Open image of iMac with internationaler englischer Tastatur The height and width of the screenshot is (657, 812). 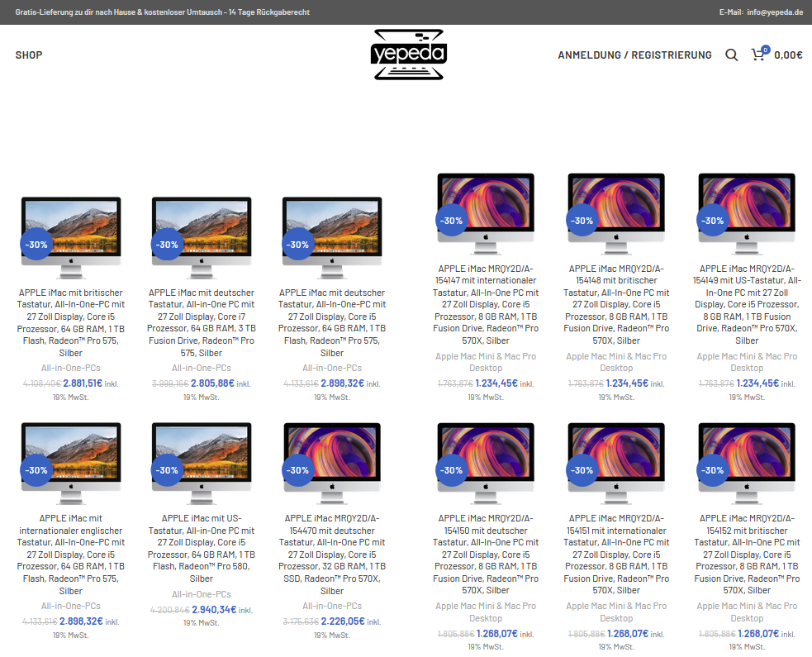(71, 464)
